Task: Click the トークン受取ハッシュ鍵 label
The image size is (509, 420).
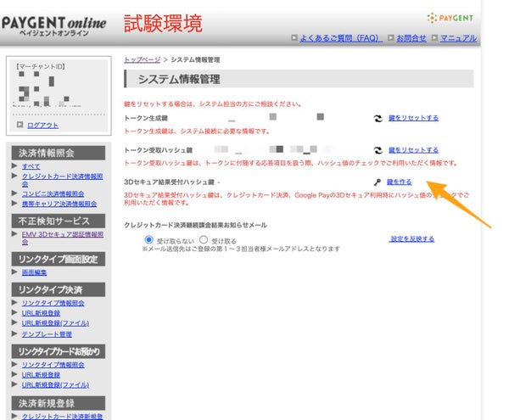Action: [159, 150]
